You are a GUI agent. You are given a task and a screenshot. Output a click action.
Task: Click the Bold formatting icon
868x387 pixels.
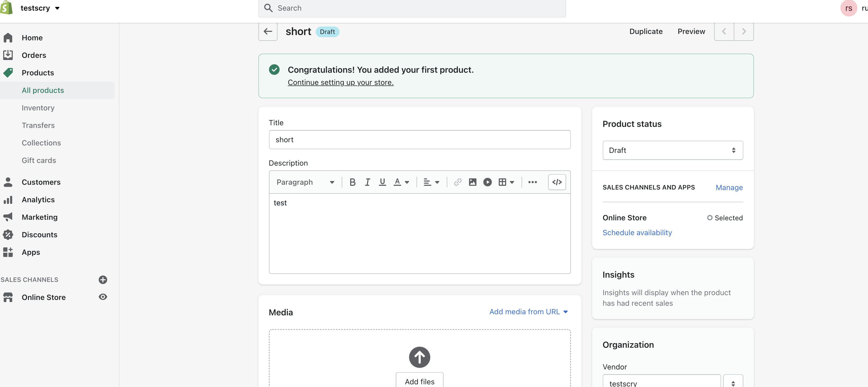tap(353, 182)
